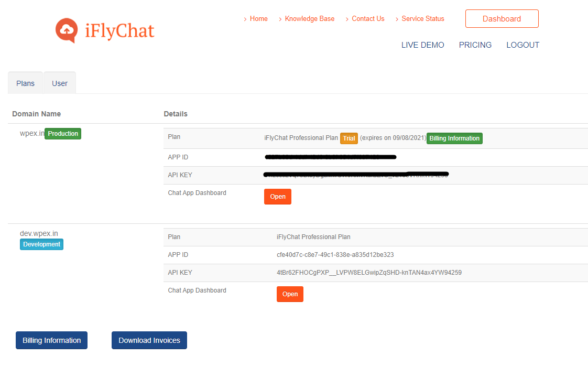The height and width of the screenshot is (367, 588).
Task: Click the green Production badge
Action: [x=63, y=134]
